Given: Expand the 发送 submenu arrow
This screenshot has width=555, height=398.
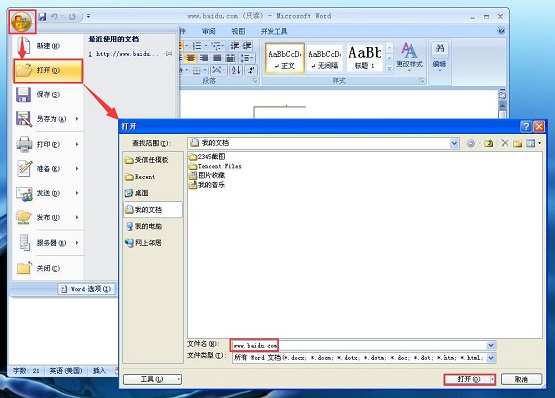Looking at the screenshot, I should (77, 193).
